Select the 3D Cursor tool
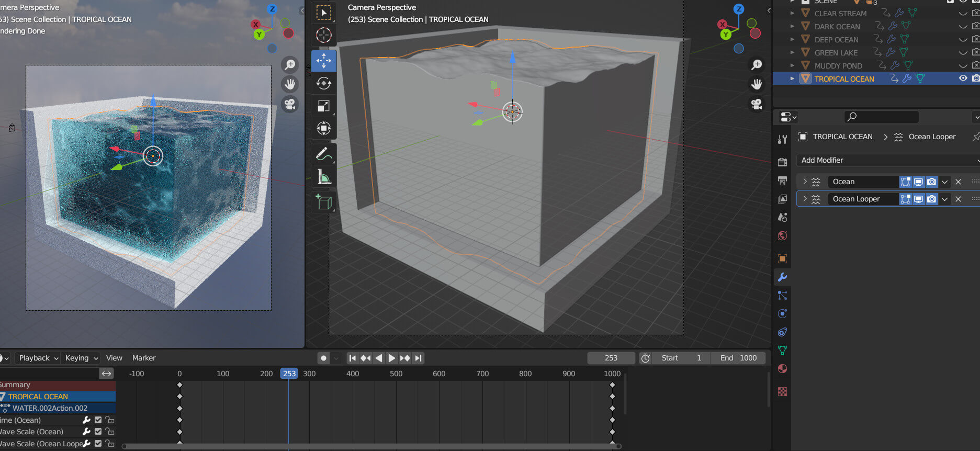980x451 pixels. pos(323,35)
